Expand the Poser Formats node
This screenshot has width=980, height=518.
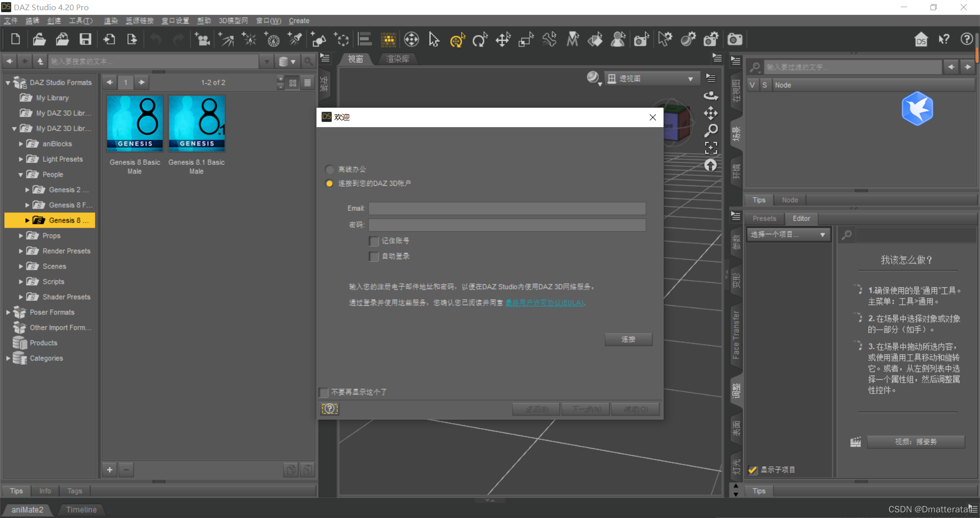coord(8,312)
